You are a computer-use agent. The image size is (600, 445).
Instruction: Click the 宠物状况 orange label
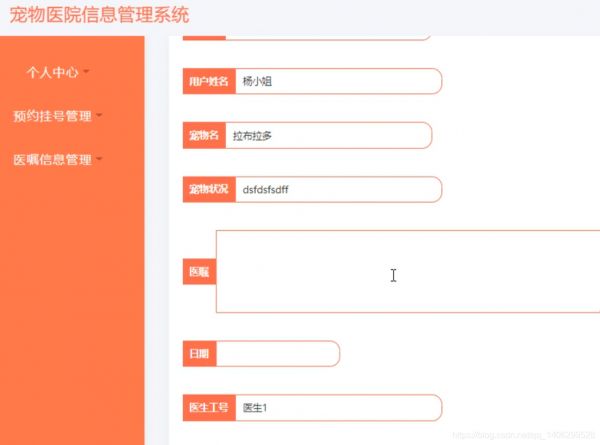[x=209, y=189]
